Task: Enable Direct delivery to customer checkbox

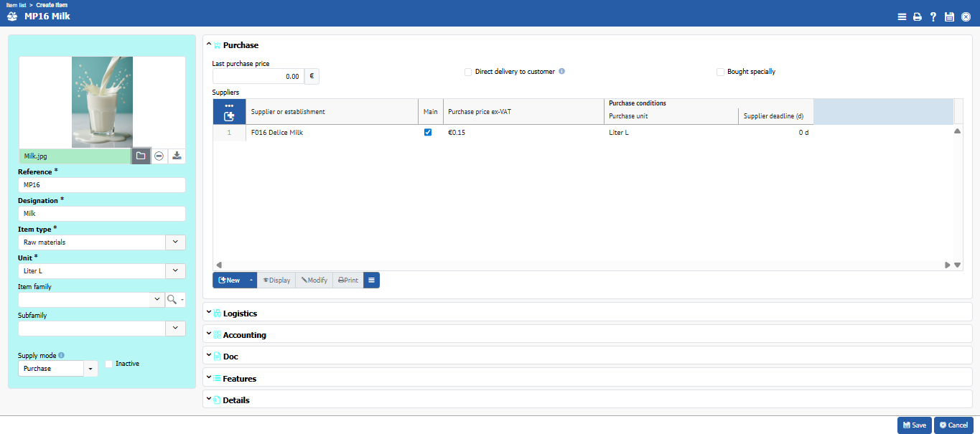Action: pos(468,72)
